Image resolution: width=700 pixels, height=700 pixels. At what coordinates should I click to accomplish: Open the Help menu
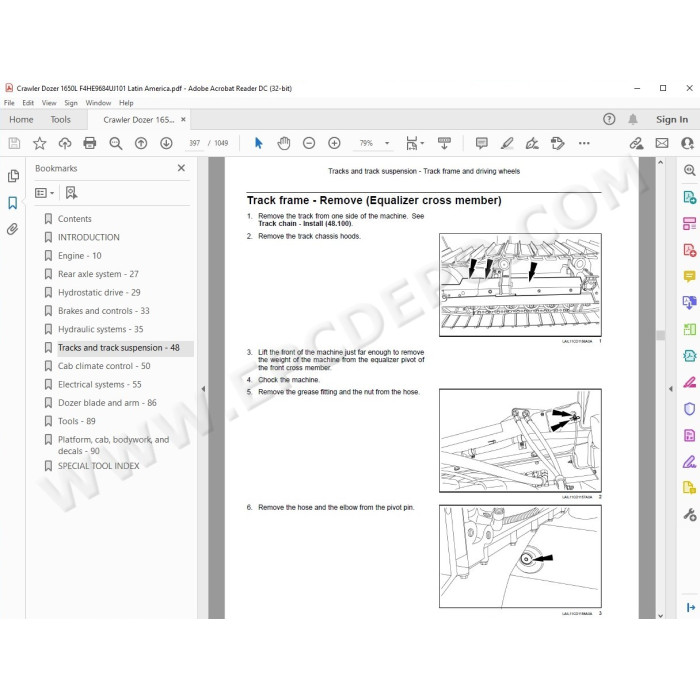pos(126,103)
